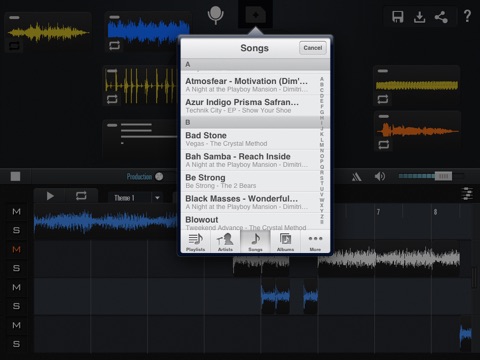This screenshot has height=360, width=480.
Task: Select the yellow waveform sample pad
Action: (48, 32)
